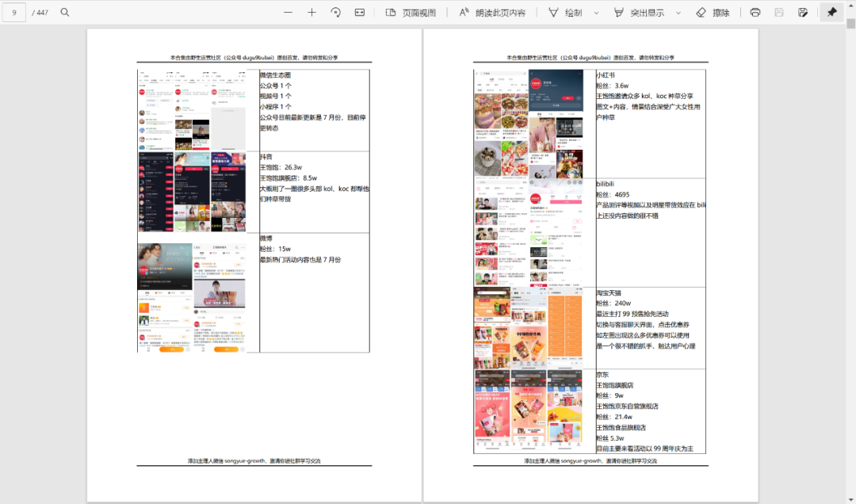This screenshot has height=504, width=856.
Task: Click "最近主打 99 预售抢先活动" line
Action: pos(632,314)
